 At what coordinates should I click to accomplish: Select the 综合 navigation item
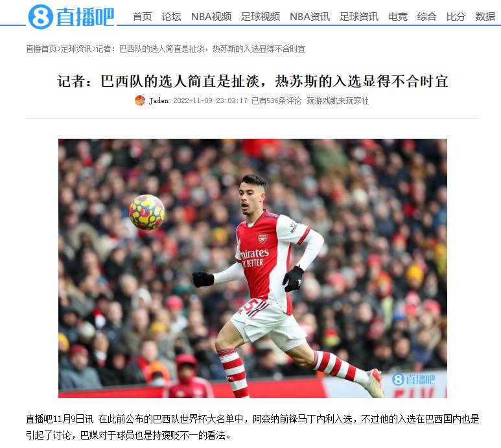(x=427, y=17)
